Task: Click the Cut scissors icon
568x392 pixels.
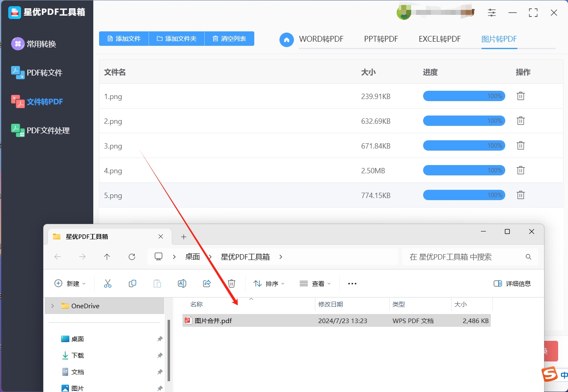Action: coord(108,283)
